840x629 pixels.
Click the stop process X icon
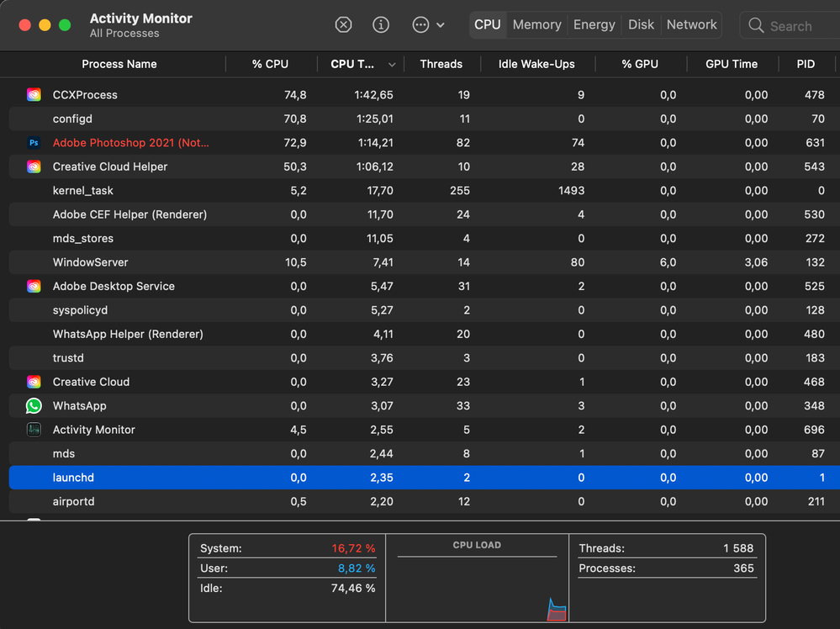tap(343, 24)
